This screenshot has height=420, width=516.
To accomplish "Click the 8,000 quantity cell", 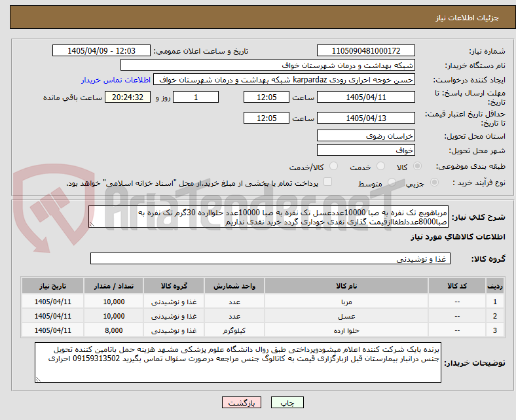I will tap(113, 330).
